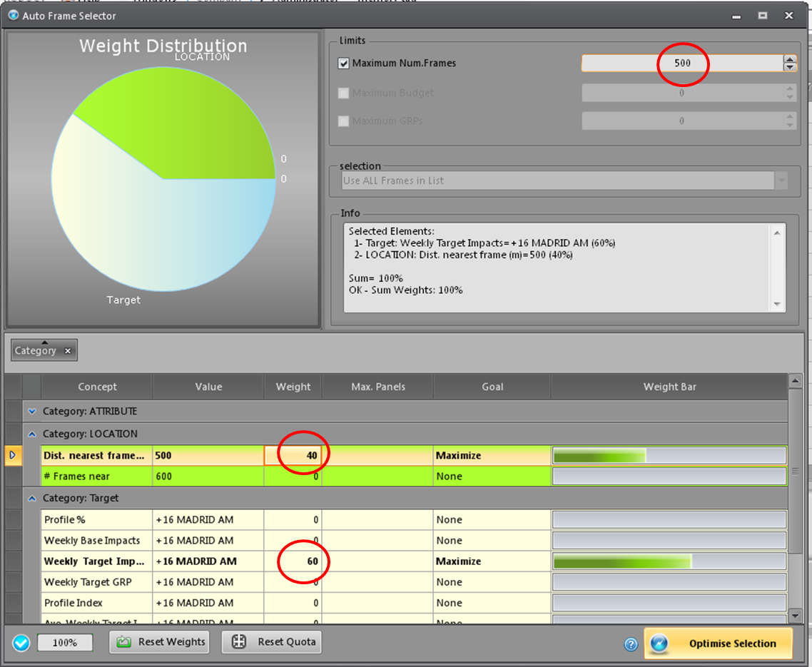The width and height of the screenshot is (812, 667).
Task: Click the Maximum Num.Frames value field
Action: (x=681, y=63)
